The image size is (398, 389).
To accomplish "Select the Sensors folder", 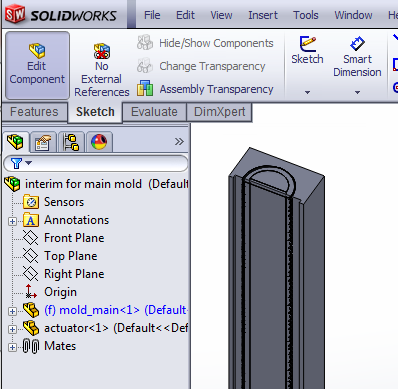I will coord(53,202).
